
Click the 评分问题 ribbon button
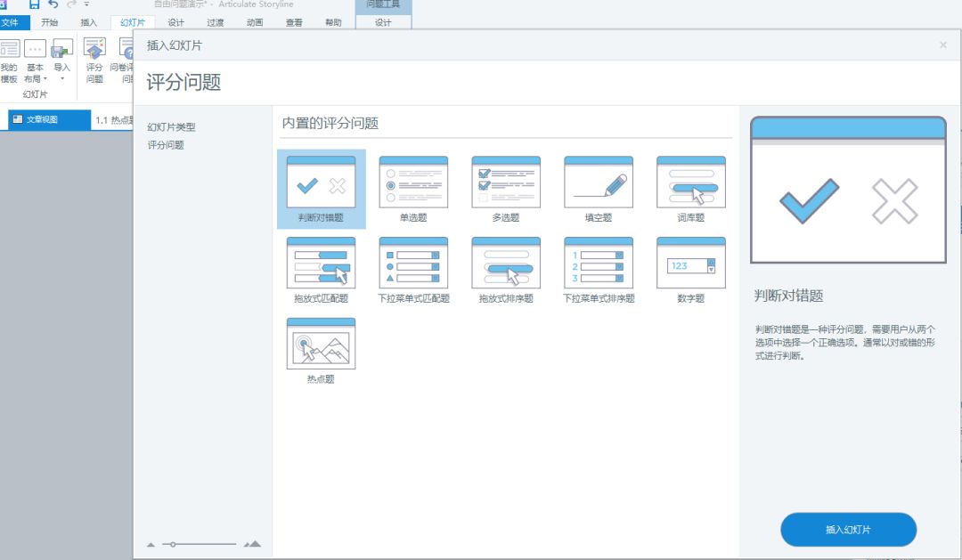[94, 61]
